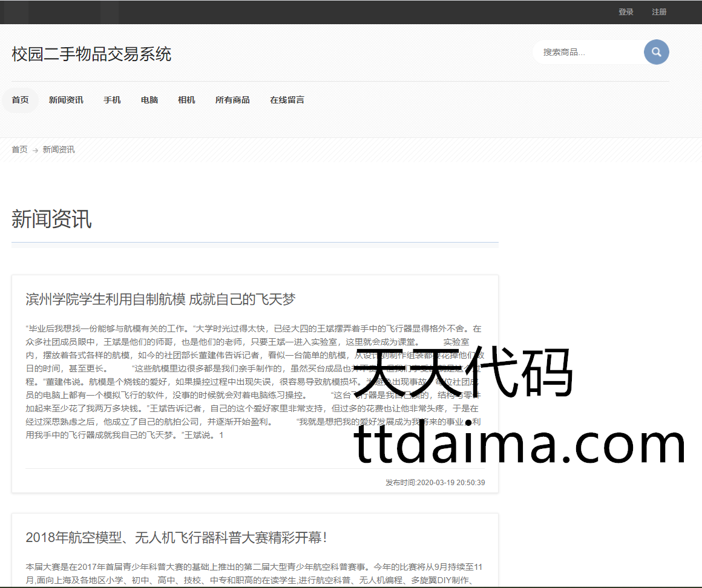This screenshot has height=588, width=702.
Task: Click the 校园二手物品交易系统 site title
Action: (x=91, y=54)
